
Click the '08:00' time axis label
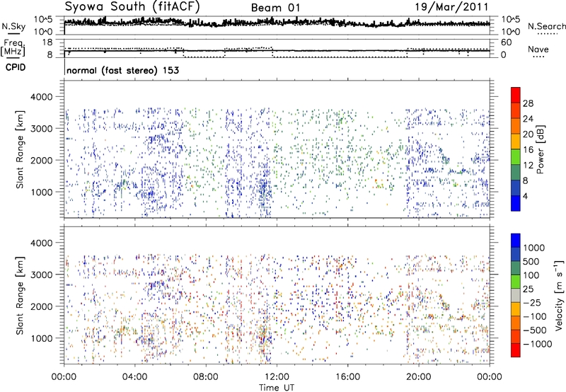(x=206, y=377)
